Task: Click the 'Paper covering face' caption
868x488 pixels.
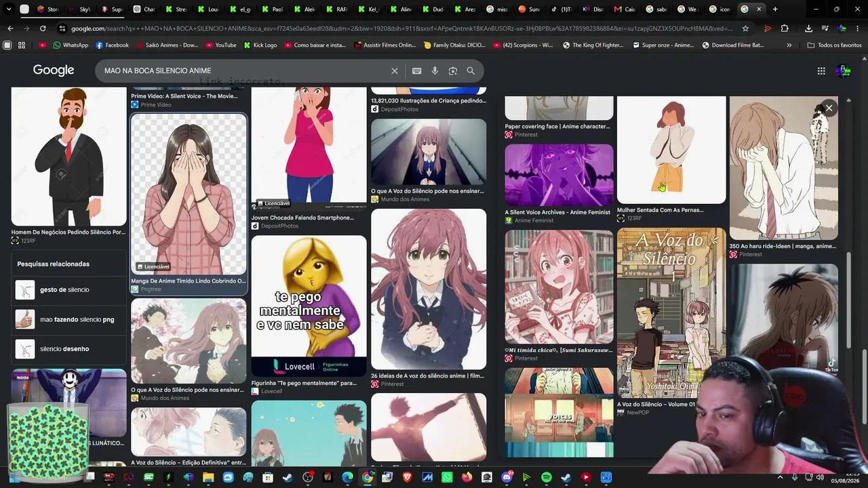Action: click(x=557, y=127)
